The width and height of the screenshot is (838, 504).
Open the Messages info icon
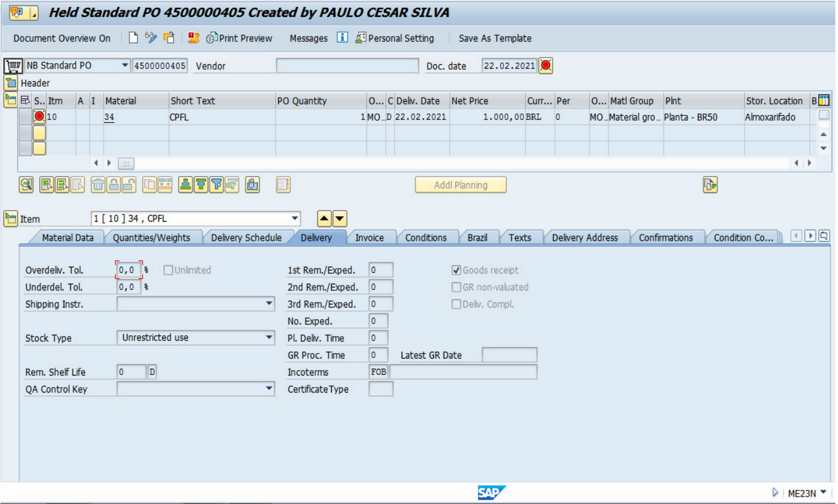pos(342,38)
